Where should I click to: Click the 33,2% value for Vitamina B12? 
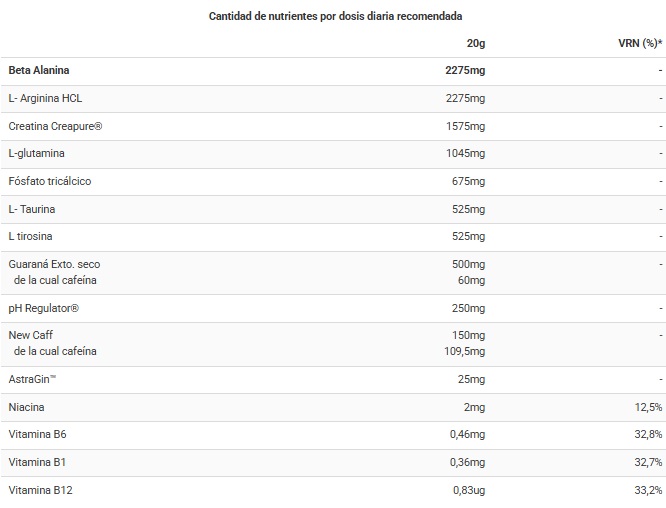648,491
